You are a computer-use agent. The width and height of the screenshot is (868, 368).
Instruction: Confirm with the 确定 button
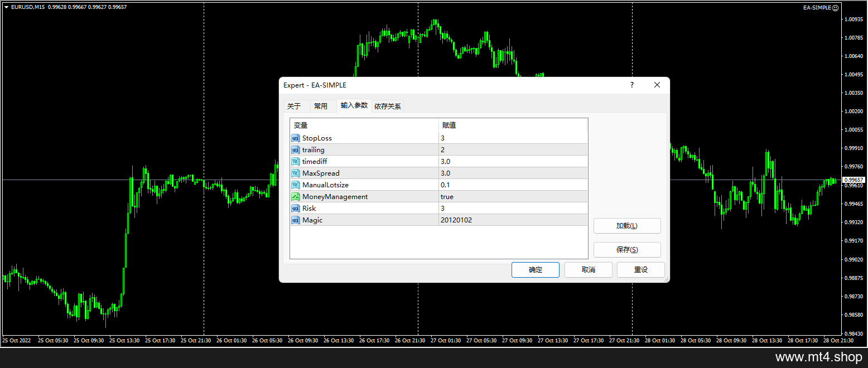click(536, 270)
